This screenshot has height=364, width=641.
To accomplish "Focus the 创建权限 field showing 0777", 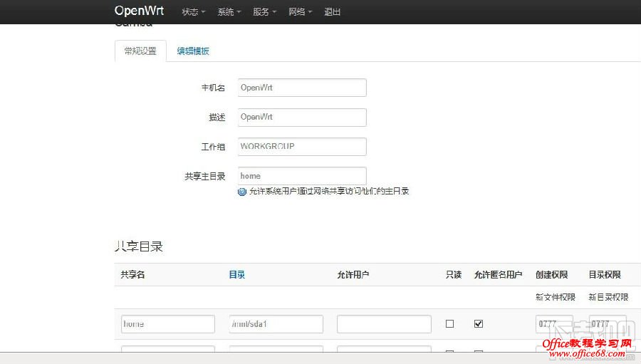I will pos(554,324).
